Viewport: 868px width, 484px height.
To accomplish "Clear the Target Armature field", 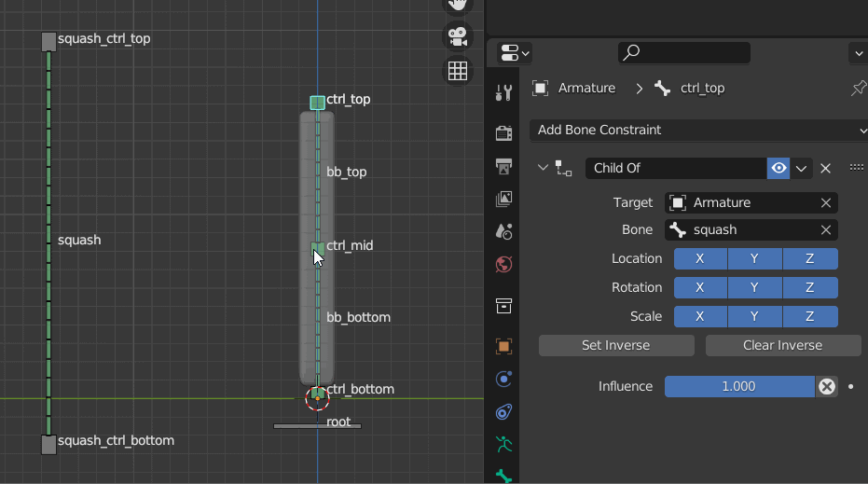I will click(x=826, y=203).
